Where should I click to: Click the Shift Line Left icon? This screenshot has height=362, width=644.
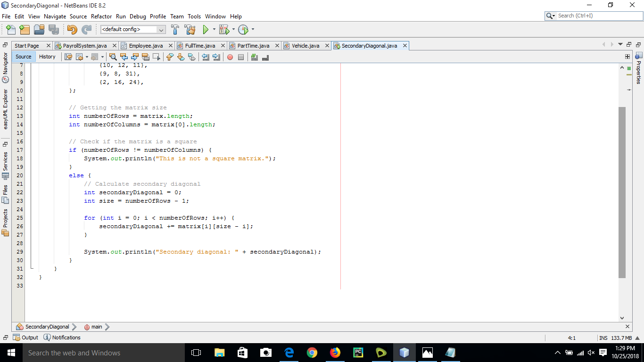click(x=206, y=57)
